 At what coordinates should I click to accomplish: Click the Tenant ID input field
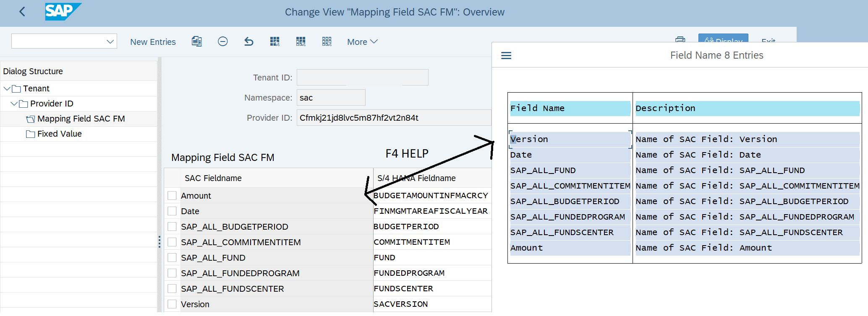pyautogui.click(x=362, y=78)
